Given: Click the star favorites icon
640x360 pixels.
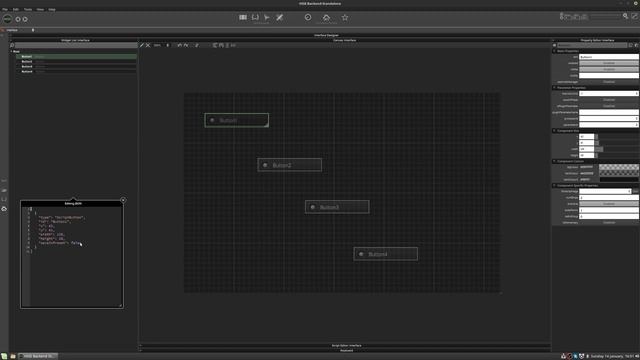Looking at the screenshot, I should tap(345, 17).
